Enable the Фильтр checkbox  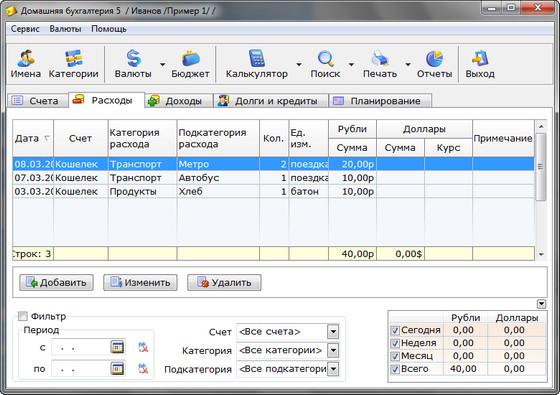point(22,316)
